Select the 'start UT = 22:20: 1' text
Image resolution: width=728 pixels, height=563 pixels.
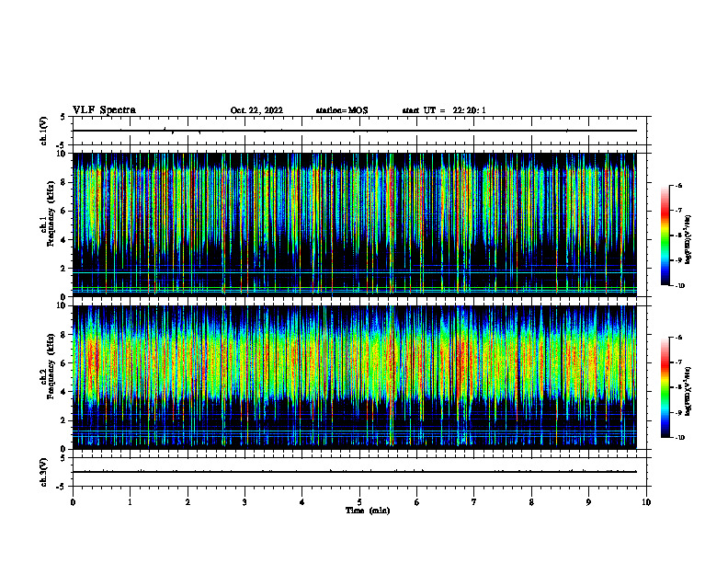coord(444,110)
